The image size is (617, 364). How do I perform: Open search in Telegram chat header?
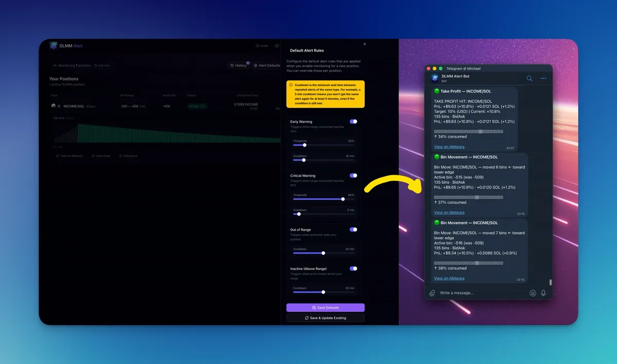coord(529,78)
